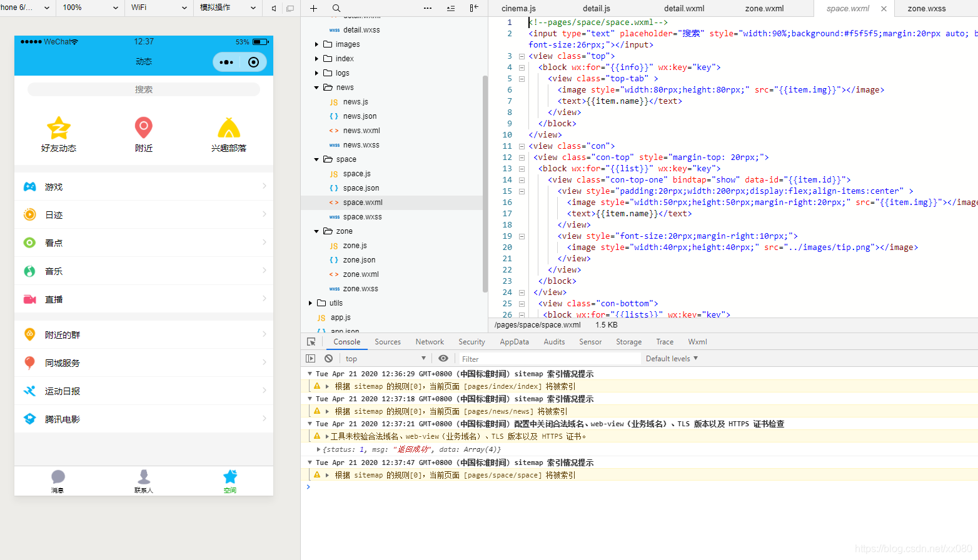Image resolution: width=978 pixels, height=560 pixels.
Task: Open AppData devtools tab
Action: pos(514,342)
